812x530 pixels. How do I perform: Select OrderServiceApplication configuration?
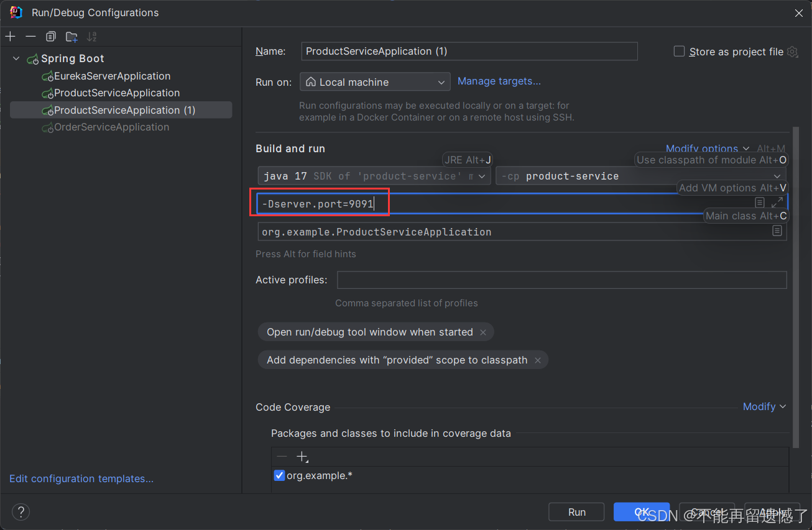pos(111,127)
